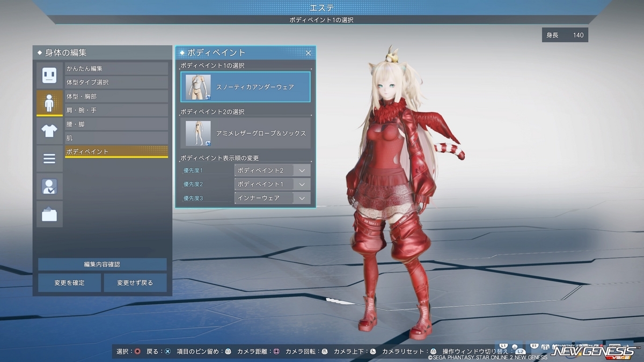This screenshot has width=644, height=362.
Task: Confirm changes with 変更を確定
Action: pos(69,283)
